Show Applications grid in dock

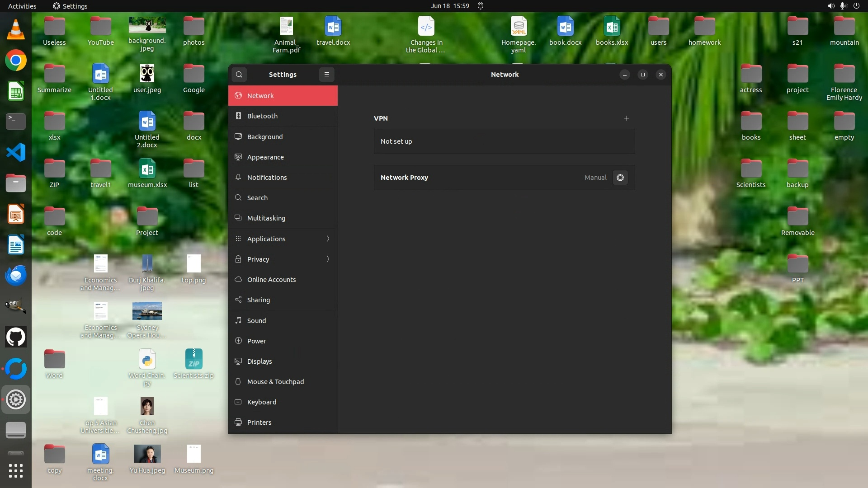16,470
